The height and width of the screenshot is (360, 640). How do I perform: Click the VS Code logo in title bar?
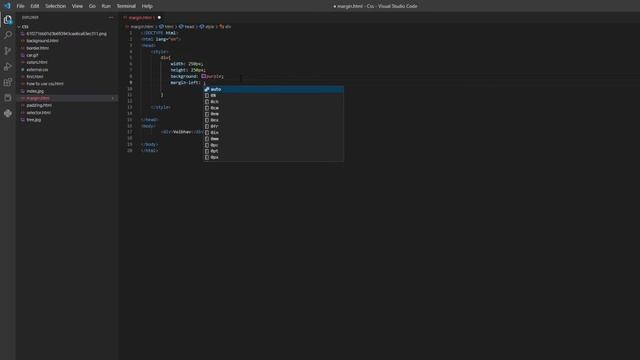pyautogui.click(x=7, y=6)
